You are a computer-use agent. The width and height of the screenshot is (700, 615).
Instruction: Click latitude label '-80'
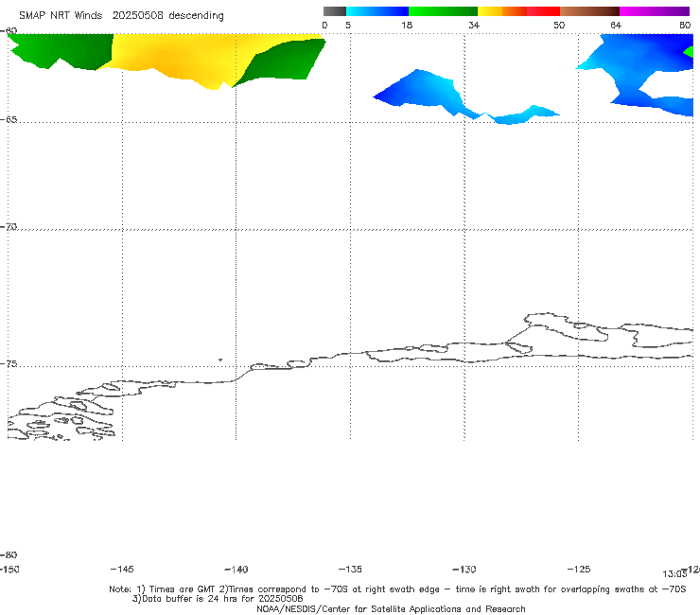9,555
